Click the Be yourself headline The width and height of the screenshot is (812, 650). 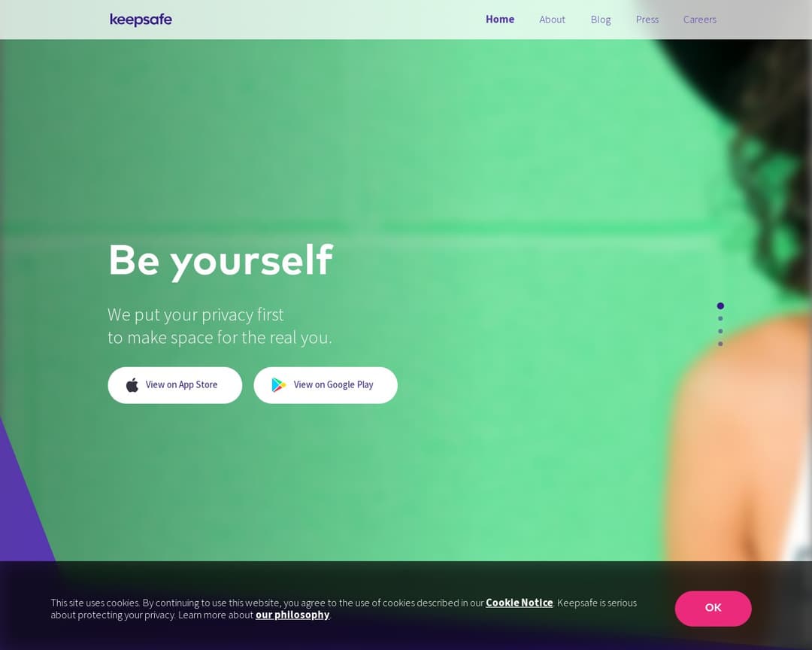point(220,260)
